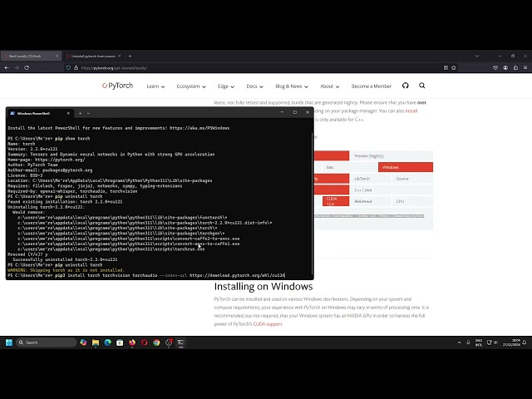This screenshot has width=532, height=399.
Task: Open the terminal profile dropdown arrow
Action: point(88,113)
